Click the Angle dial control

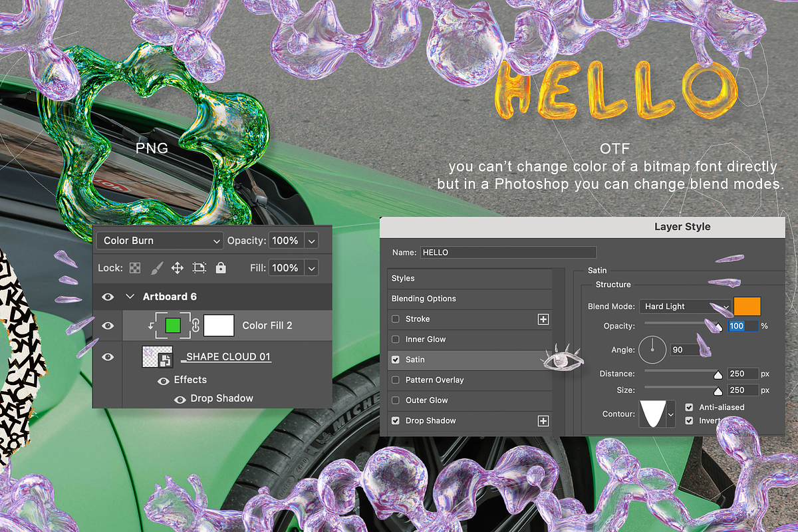click(652, 348)
